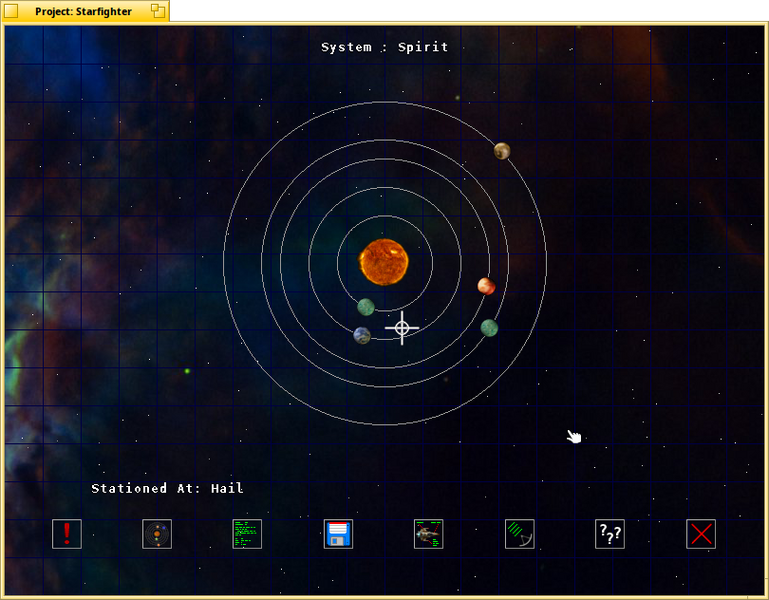This screenshot has height=600, width=769.
Task: Click the 'Project: Starfighter' window title
Action: pyautogui.click(x=83, y=11)
